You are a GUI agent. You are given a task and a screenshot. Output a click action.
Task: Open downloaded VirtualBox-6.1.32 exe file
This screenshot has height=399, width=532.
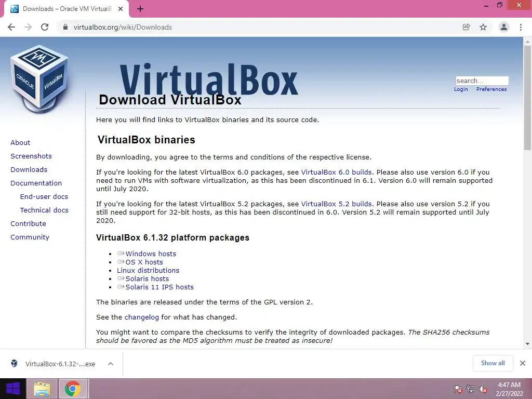pyautogui.click(x=60, y=364)
